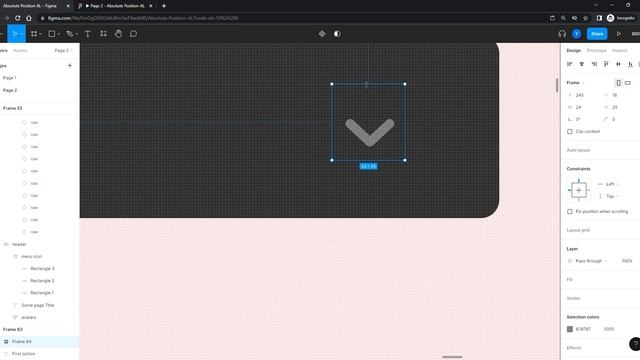Click the layer opacity 100% field
The image size is (640, 360).
(627, 261)
